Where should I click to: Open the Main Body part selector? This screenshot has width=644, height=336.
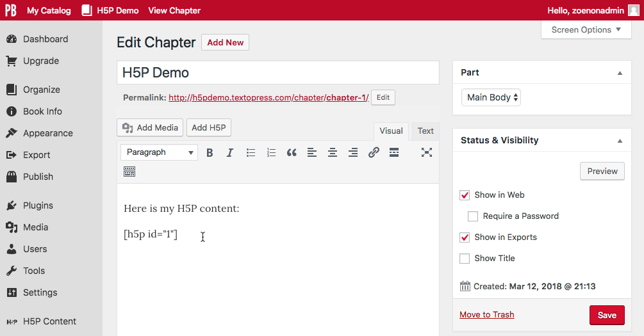coord(491,97)
